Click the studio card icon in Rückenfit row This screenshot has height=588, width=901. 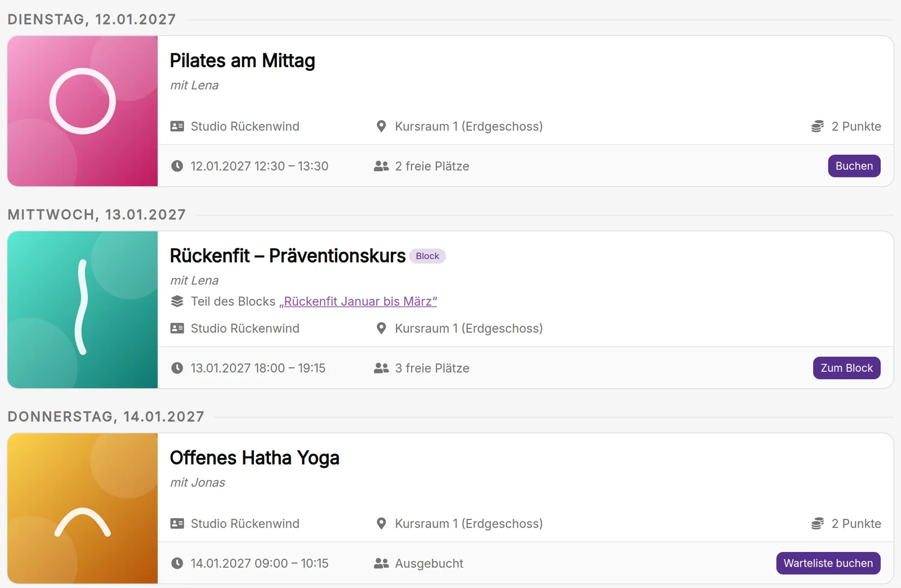(177, 328)
